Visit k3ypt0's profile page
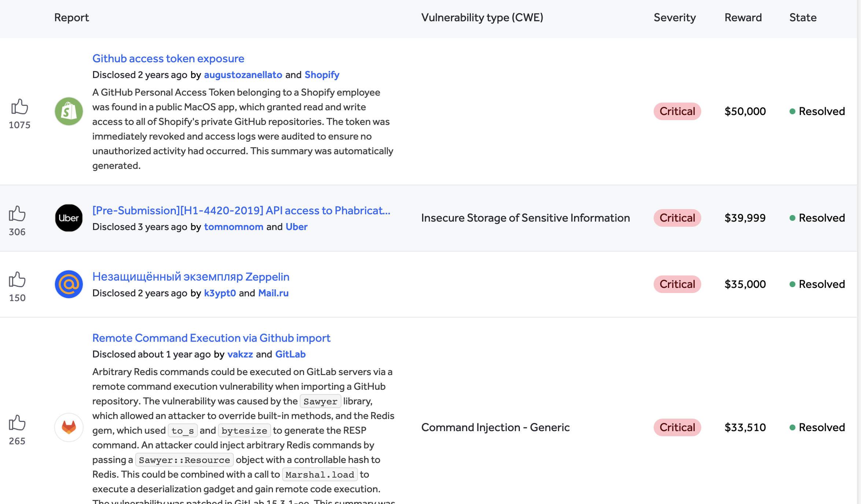The height and width of the screenshot is (504, 861). pyautogui.click(x=220, y=293)
